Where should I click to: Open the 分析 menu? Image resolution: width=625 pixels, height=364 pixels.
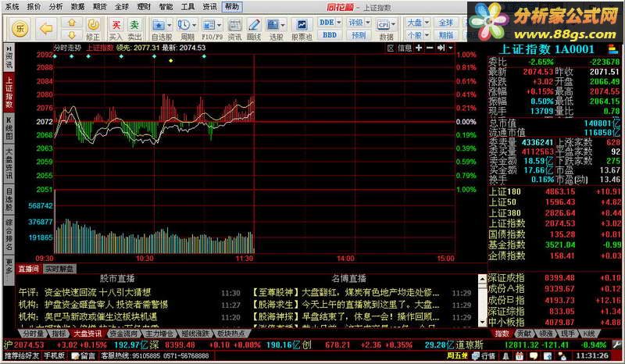pos(55,7)
